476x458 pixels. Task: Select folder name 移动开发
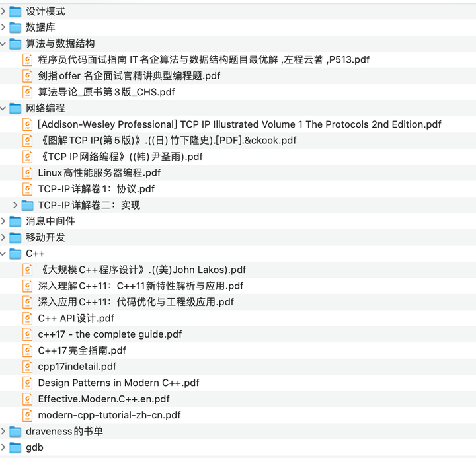(x=45, y=238)
